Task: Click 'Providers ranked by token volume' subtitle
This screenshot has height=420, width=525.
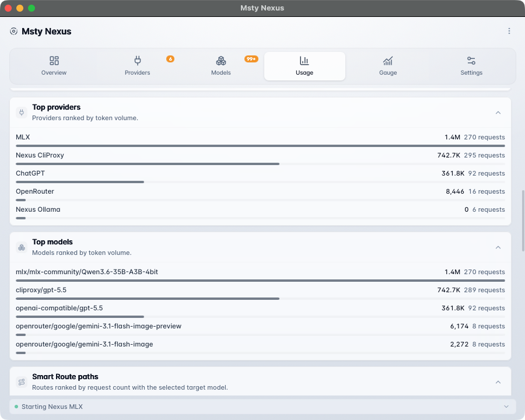Action: tap(85, 118)
